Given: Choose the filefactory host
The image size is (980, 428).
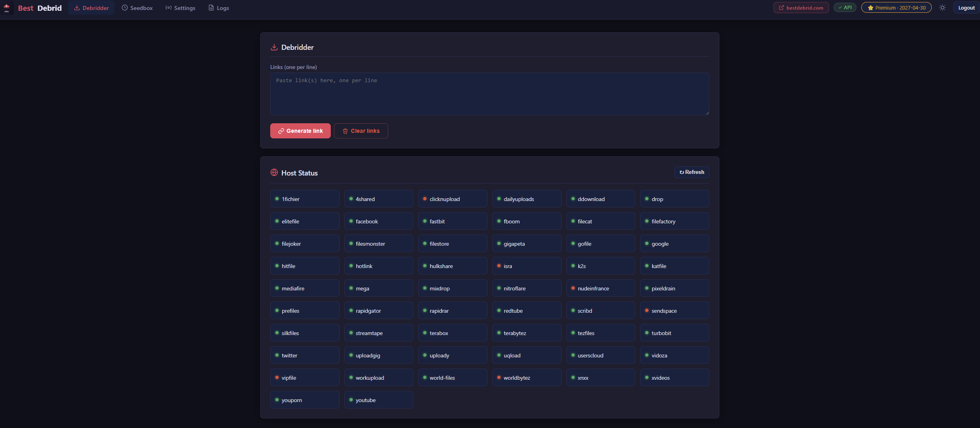Looking at the screenshot, I should [x=675, y=221].
